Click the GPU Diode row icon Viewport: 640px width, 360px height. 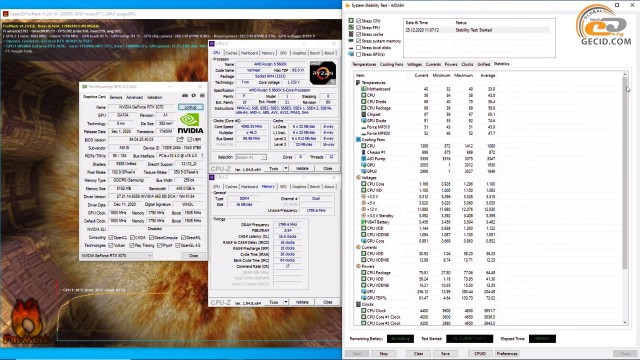(363, 121)
